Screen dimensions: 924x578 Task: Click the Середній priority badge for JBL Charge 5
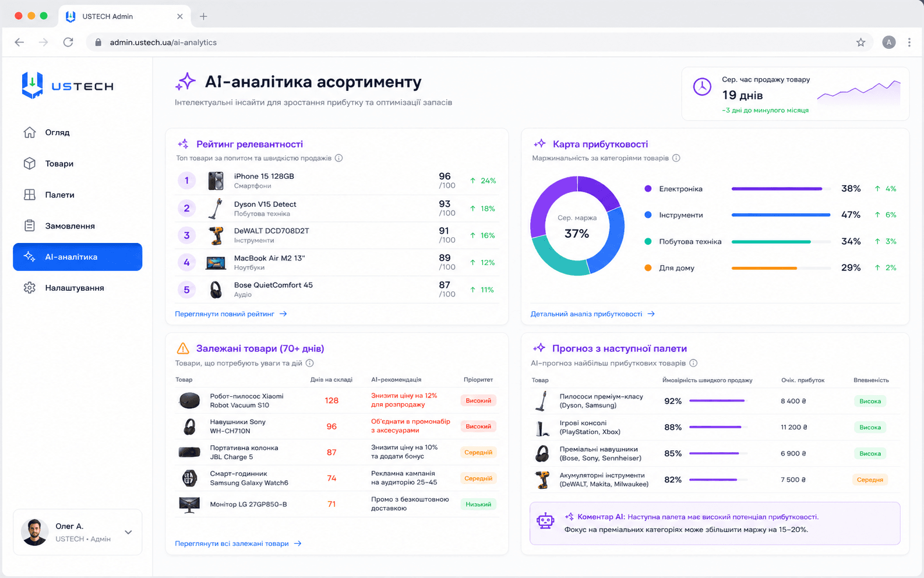[x=478, y=453]
